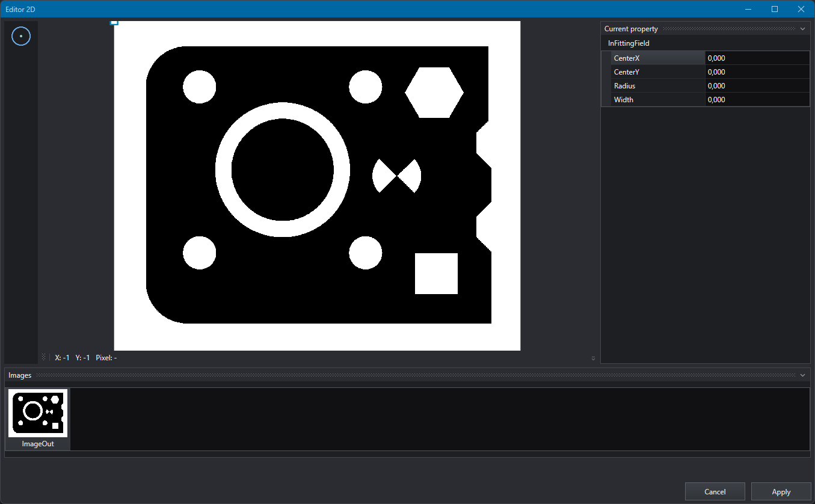Select the ImageOut thumbnail

[x=38, y=419]
